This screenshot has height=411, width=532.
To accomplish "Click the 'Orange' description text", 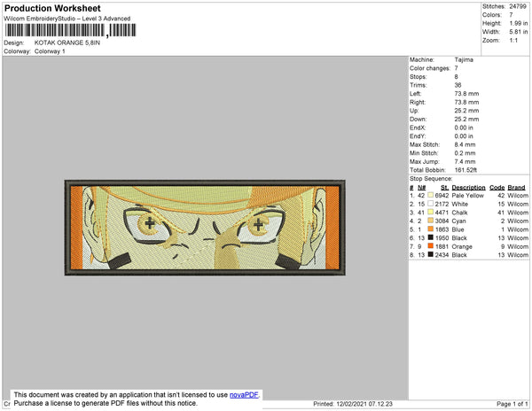I will (x=462, y=246).
